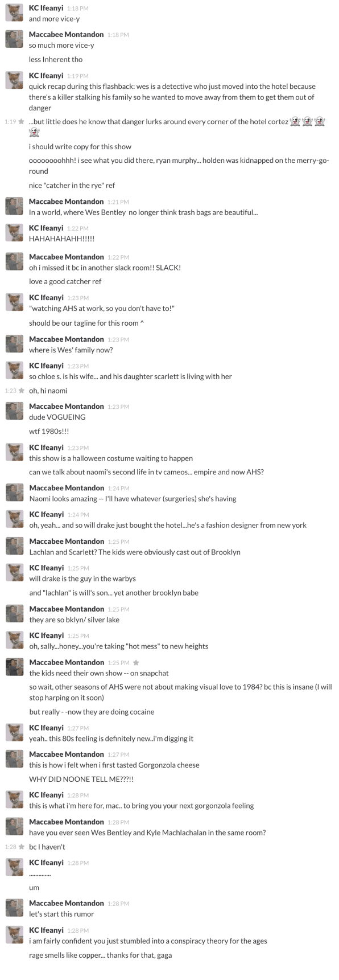Click star beside Maccabee's 1:25 PM snapchat message
This screenshot has width=339, height=980.
(x=136, y=662)
